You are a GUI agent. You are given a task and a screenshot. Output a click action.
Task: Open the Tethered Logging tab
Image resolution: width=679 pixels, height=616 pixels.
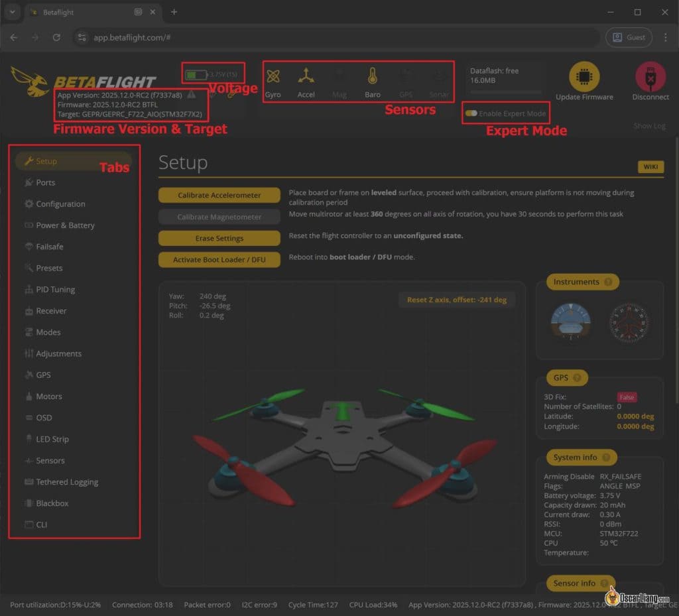(74, 482)
